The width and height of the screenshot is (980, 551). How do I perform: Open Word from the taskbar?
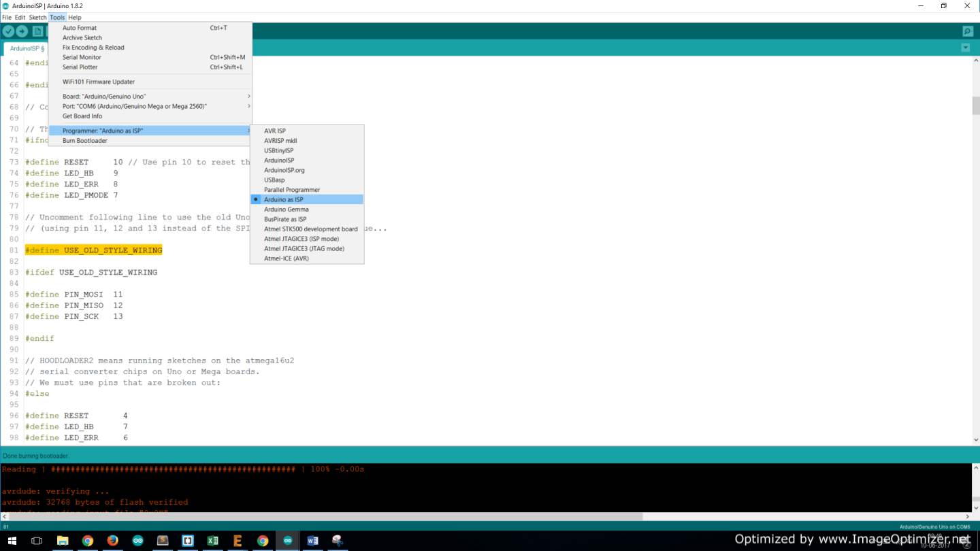click(x=313, y=541)
